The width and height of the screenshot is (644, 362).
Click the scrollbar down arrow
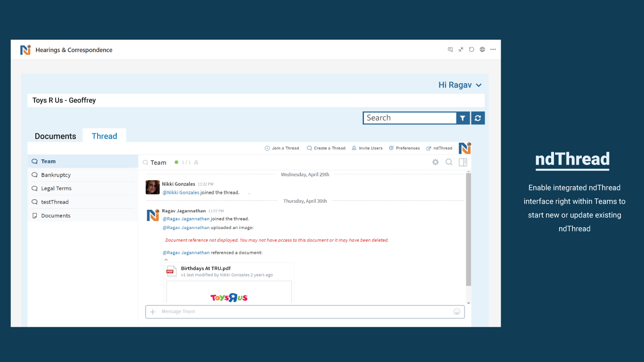469,303
